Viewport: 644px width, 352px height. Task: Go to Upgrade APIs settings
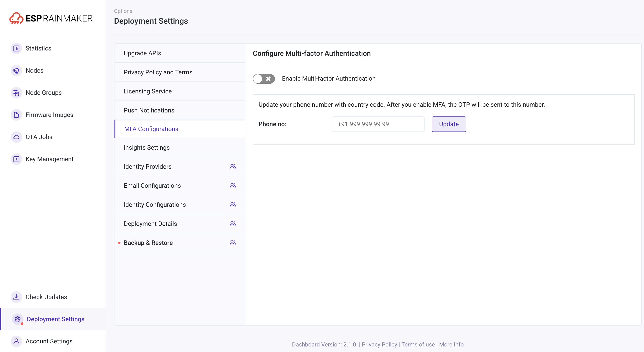142,53
